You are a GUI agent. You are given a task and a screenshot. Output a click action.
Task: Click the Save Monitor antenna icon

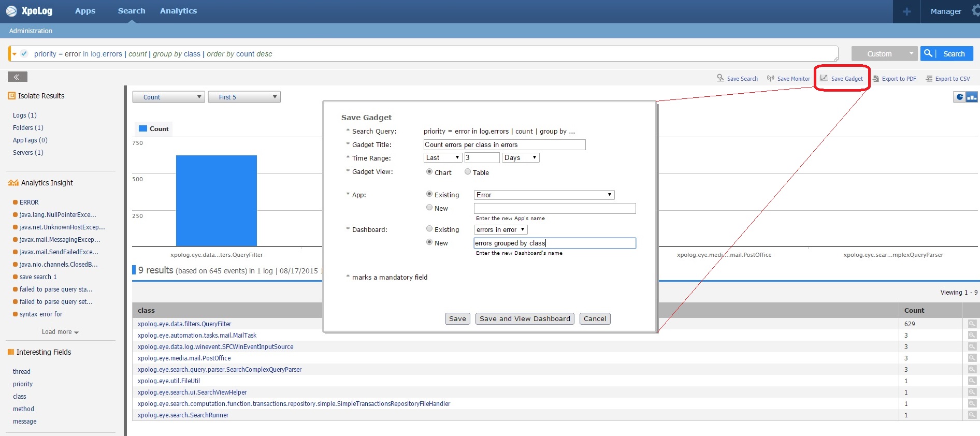771,78
